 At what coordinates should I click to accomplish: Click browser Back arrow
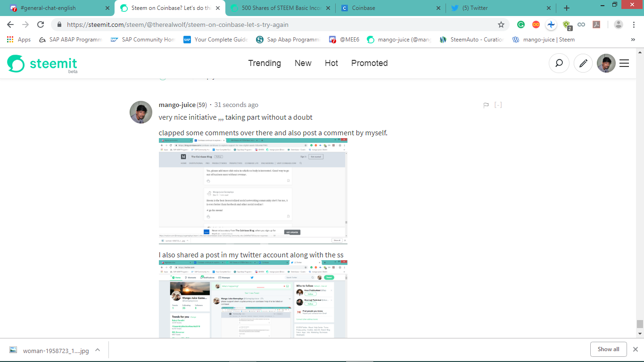click(10, 25)
